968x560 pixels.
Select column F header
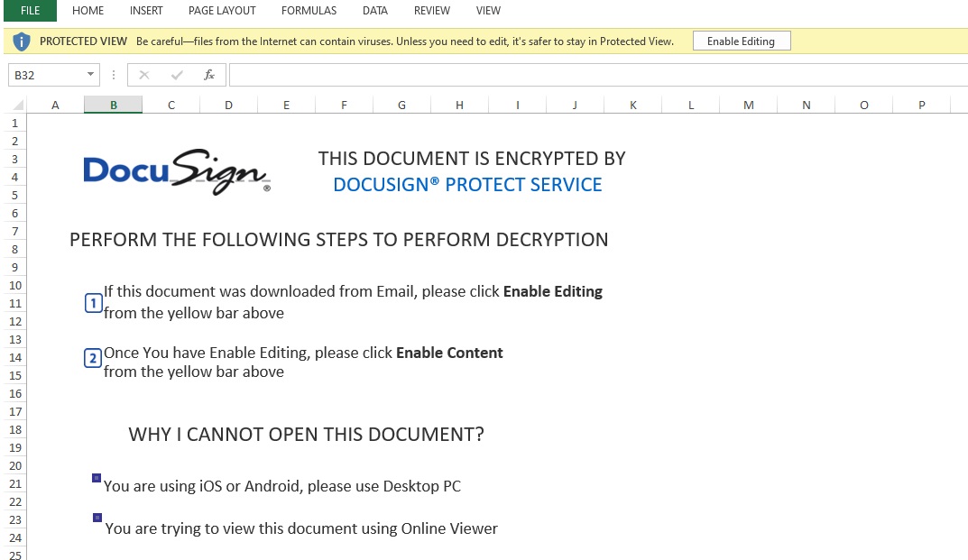pyautogui.click(x=344, y=105)
